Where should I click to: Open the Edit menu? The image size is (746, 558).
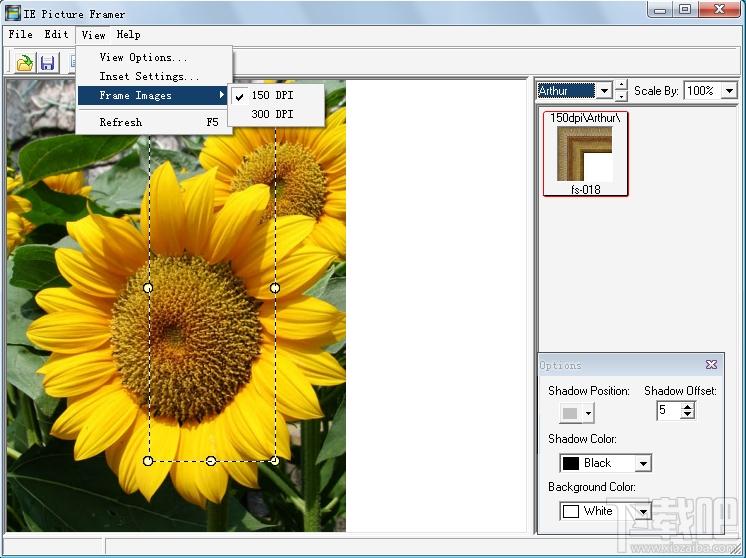[x=56, y=34]
